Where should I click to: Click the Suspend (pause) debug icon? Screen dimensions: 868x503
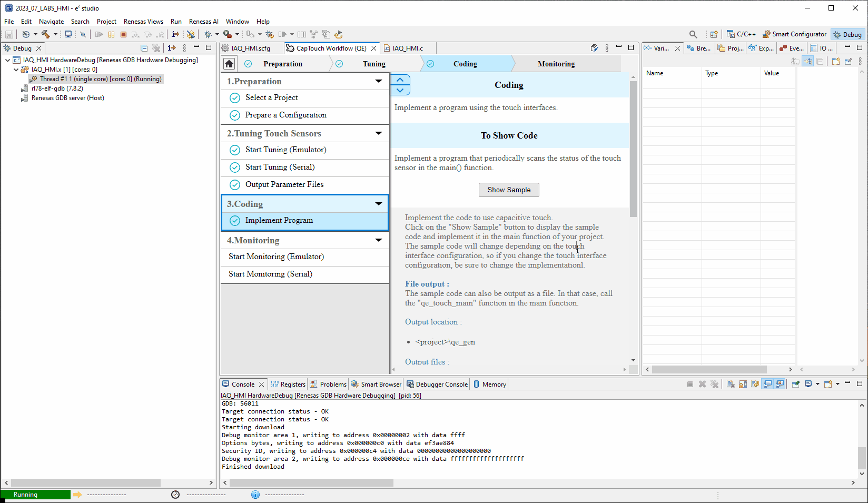111,34
